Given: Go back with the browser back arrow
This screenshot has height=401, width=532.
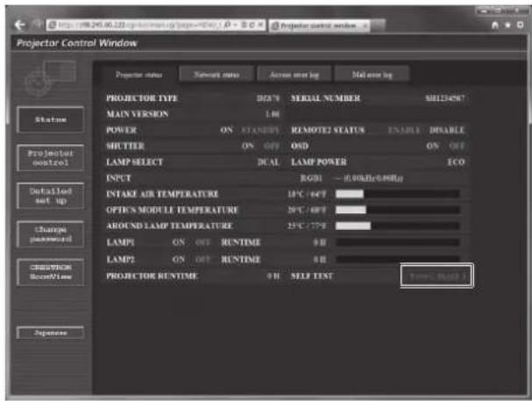Looking at the screenshot, I should [x=19, y=25].
